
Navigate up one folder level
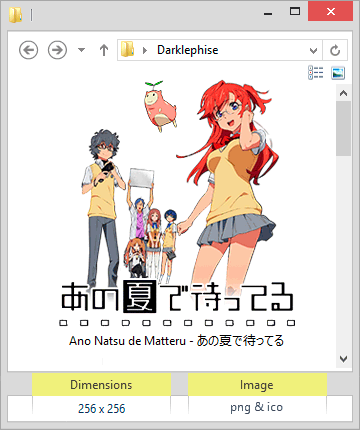[104, 50]
